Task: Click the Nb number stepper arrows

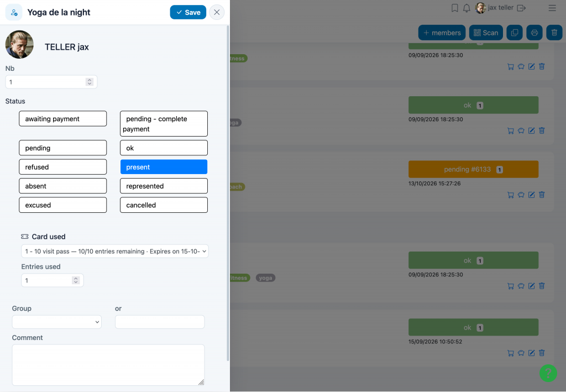Action: (90, 82)
